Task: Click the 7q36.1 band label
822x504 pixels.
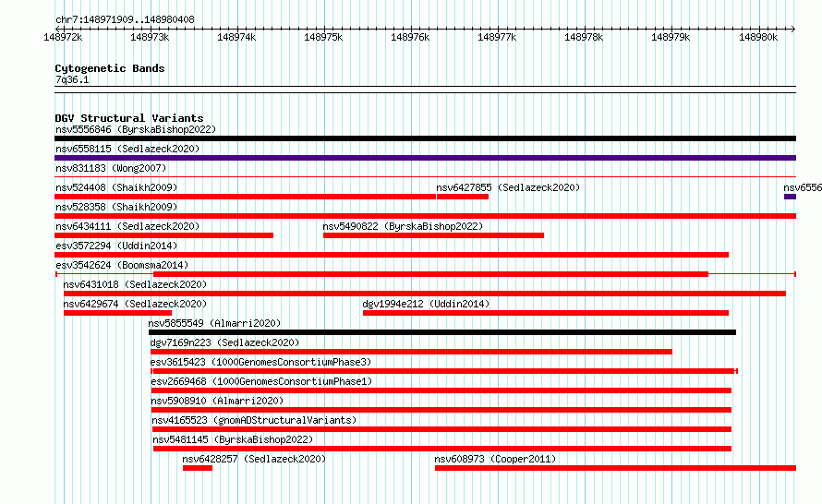Action: tap(72, 79)
